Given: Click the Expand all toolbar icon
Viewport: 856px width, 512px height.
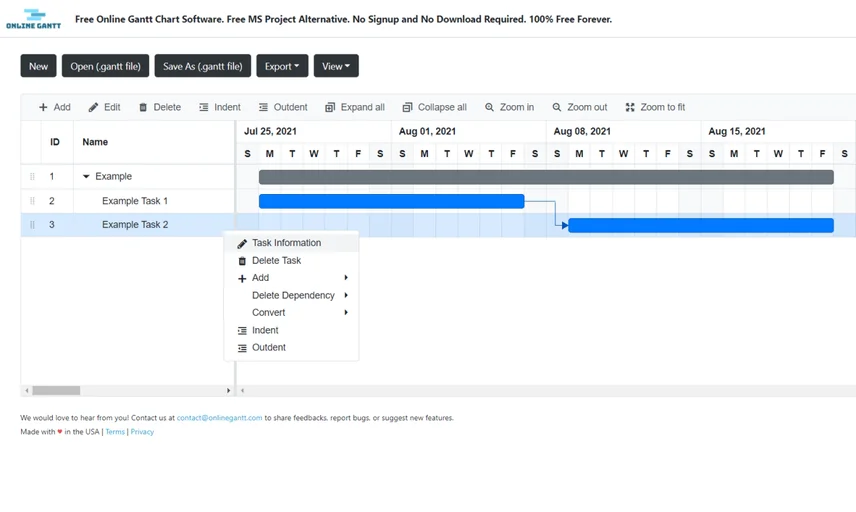Looking at the screenshot, I should (x=330, y=107).
